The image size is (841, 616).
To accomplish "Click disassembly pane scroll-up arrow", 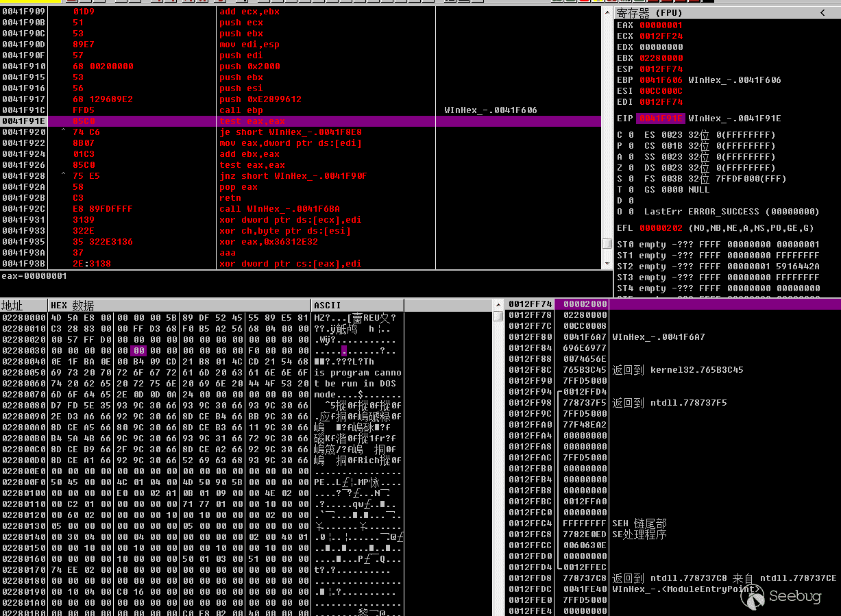I will click(x=607, y=12).
